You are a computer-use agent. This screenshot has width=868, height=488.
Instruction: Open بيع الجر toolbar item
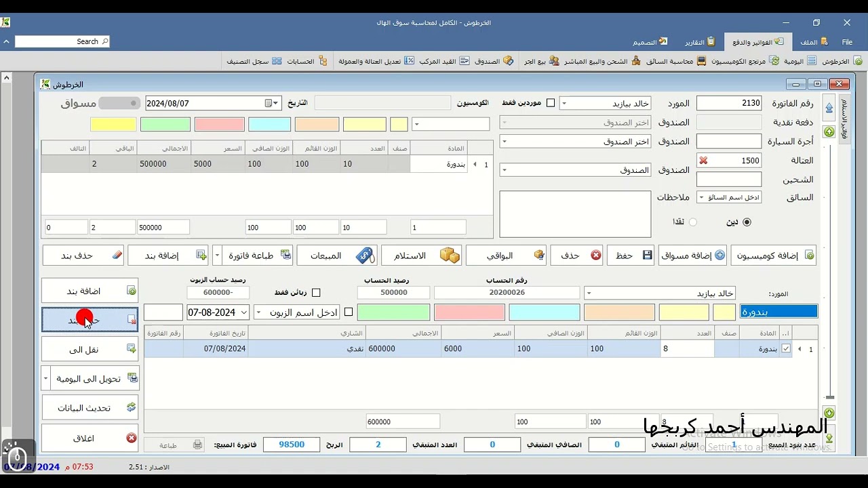pos(541,61)
